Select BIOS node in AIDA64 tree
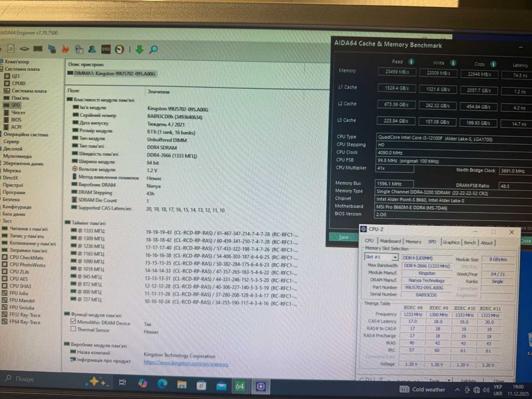 tap(17, 120)
